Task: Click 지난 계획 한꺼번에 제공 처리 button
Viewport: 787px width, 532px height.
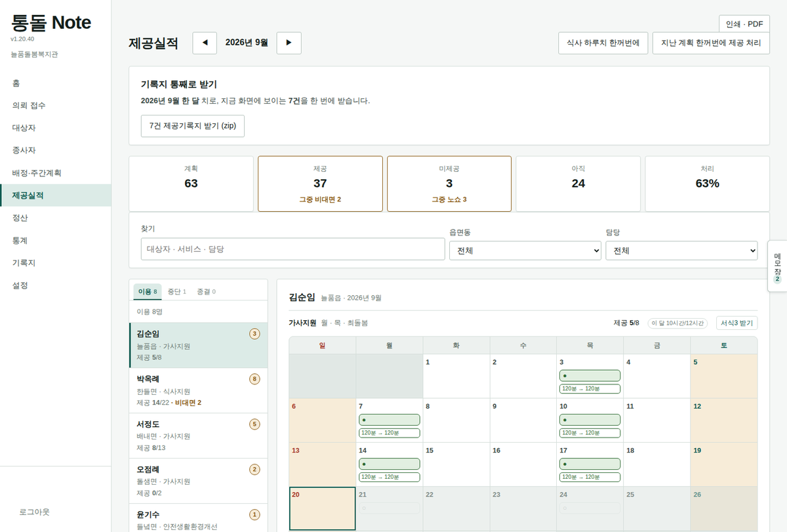Action: click(x=711, y=43)
